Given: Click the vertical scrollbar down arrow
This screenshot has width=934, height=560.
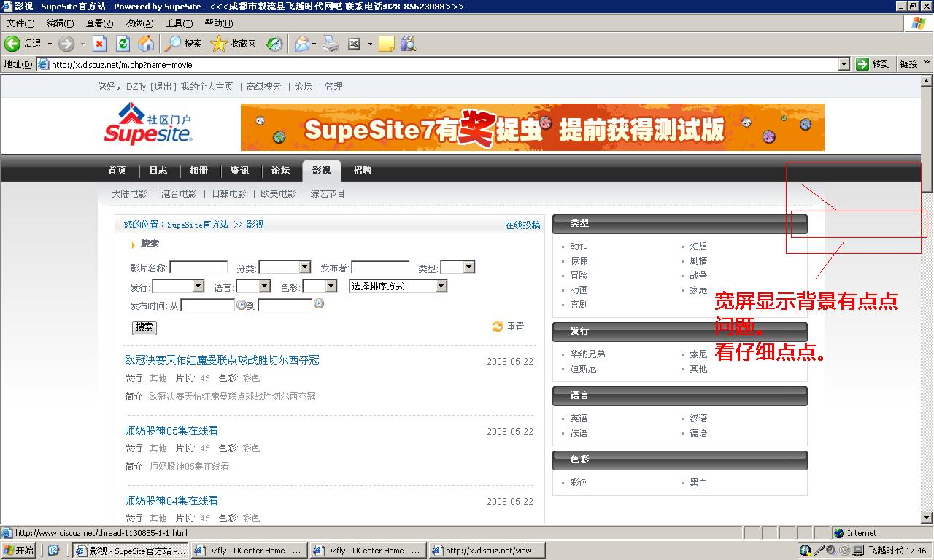Looking at the screenshot, I should tap(927, 517).
